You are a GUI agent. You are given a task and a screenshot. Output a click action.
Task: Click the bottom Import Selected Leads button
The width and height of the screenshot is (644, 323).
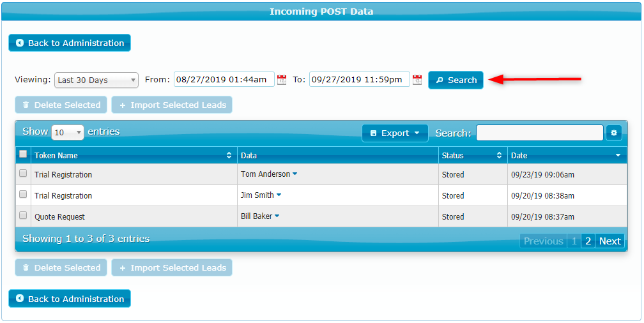pos(172,267)
